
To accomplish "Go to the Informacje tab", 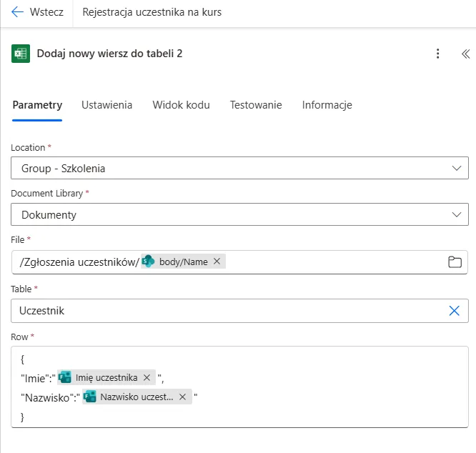I will click(327, 105).
